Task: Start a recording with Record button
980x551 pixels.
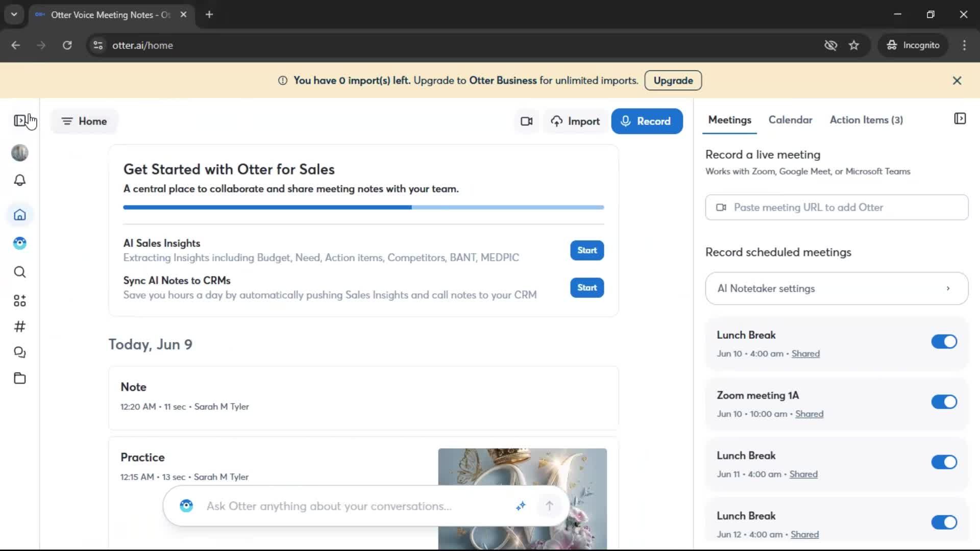Action: tap(647, 121)
